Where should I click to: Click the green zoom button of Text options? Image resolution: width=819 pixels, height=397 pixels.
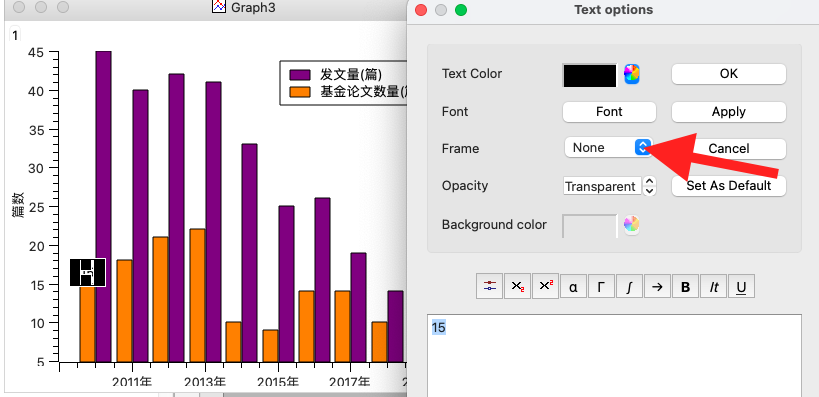pyautogui.click(x=461, y=10)
